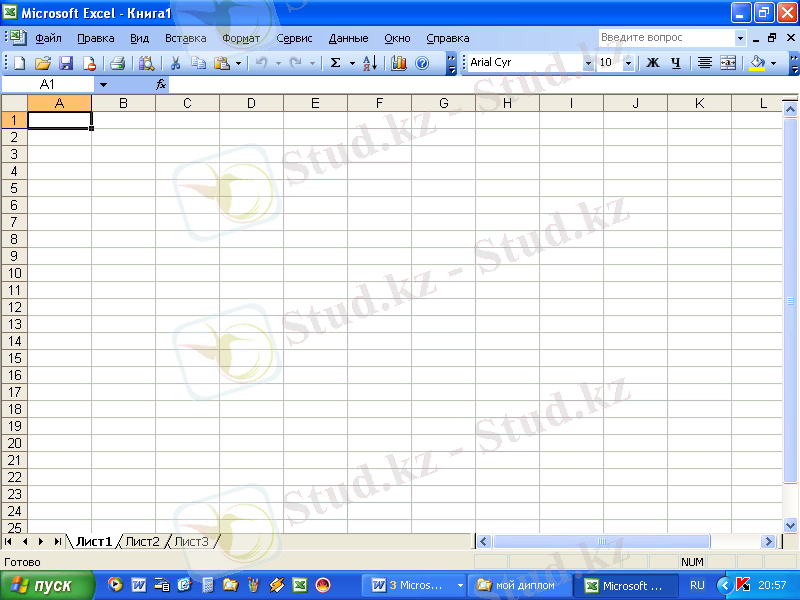Image resolution: width=800 pixels, height=600 pixels.
Task: Click the Redo arrow icon
Action: tap(295, 63)
